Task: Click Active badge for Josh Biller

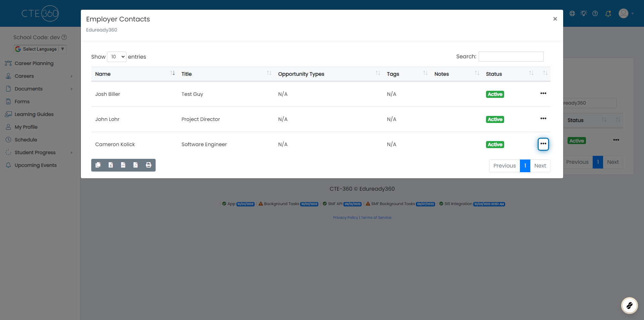Action: click(x=495, y=94)
